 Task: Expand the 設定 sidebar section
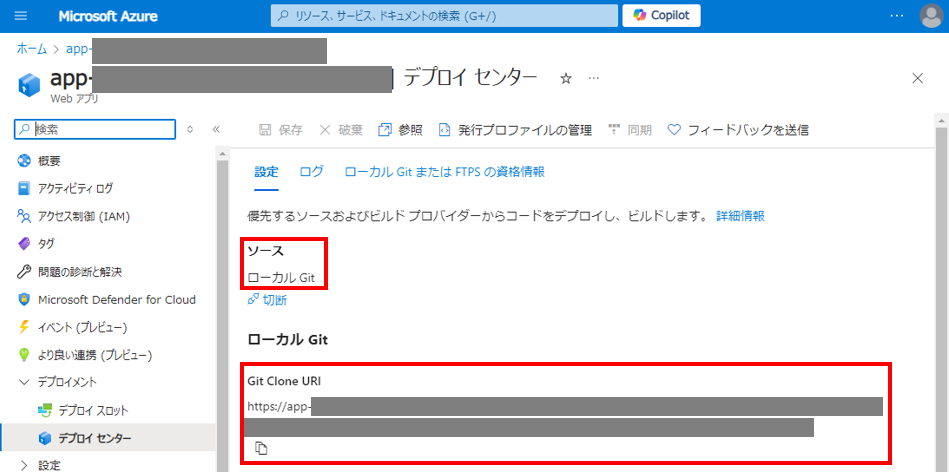(x=24, y=465)
